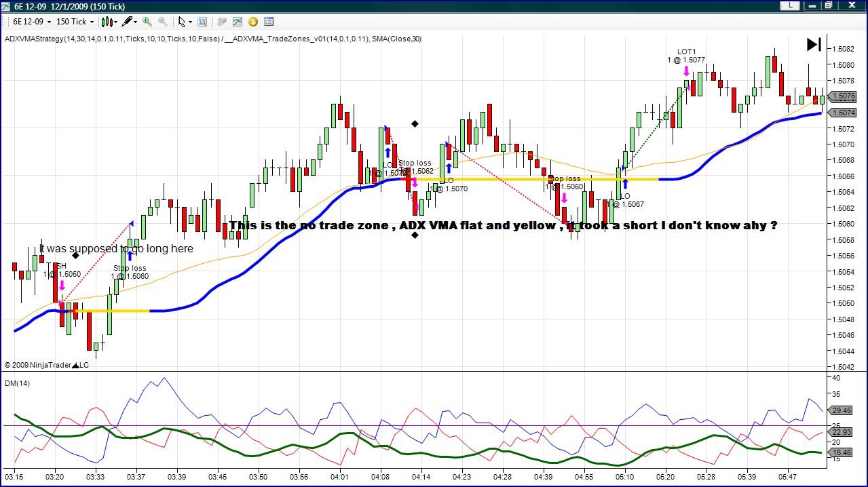Click the 16.46 DM value marker
This screenshot has height=487, width=868.
pyautogui.click(x=842, y=452)
